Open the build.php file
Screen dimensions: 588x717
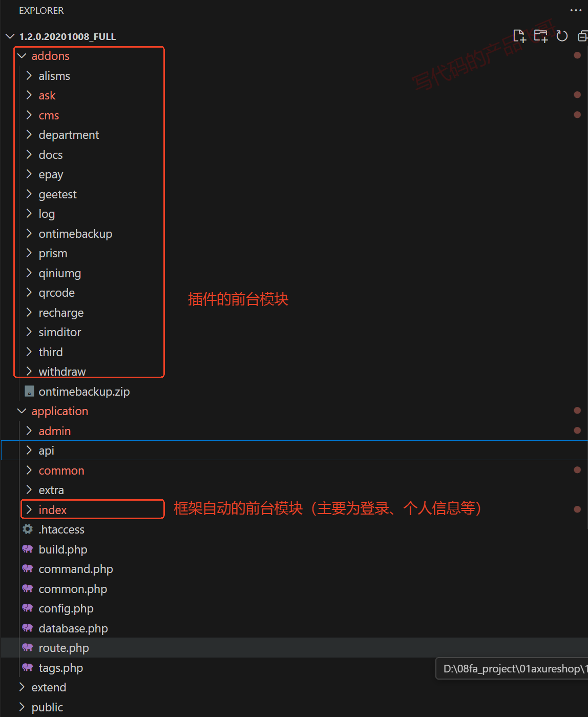[63, 549]
